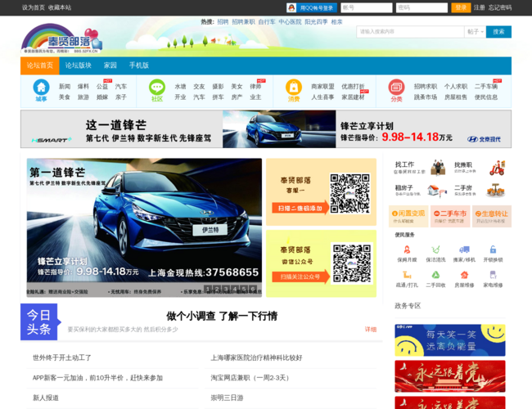Click the blue house 城事 icon
Viewport: 532px width, 409px height.
click(41, 87)
